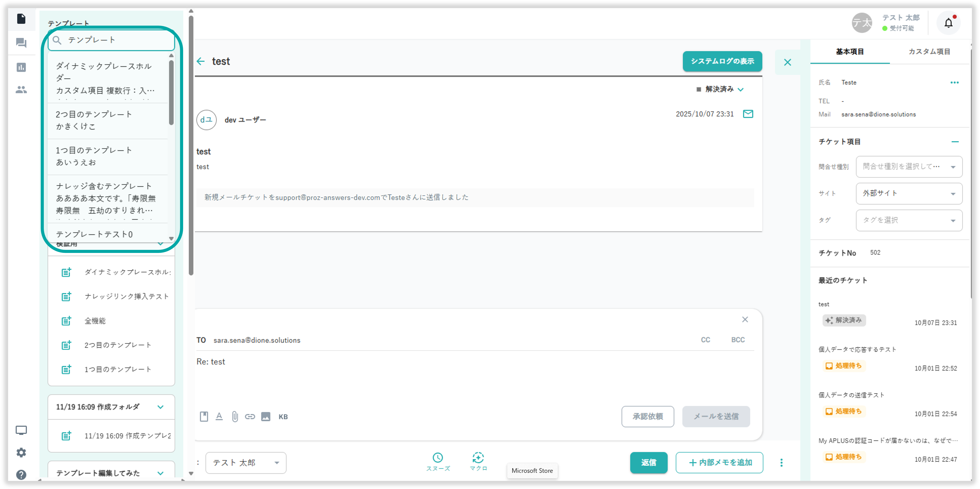
Task: Select the 基本項目 tab
Action: click(849, 52)
